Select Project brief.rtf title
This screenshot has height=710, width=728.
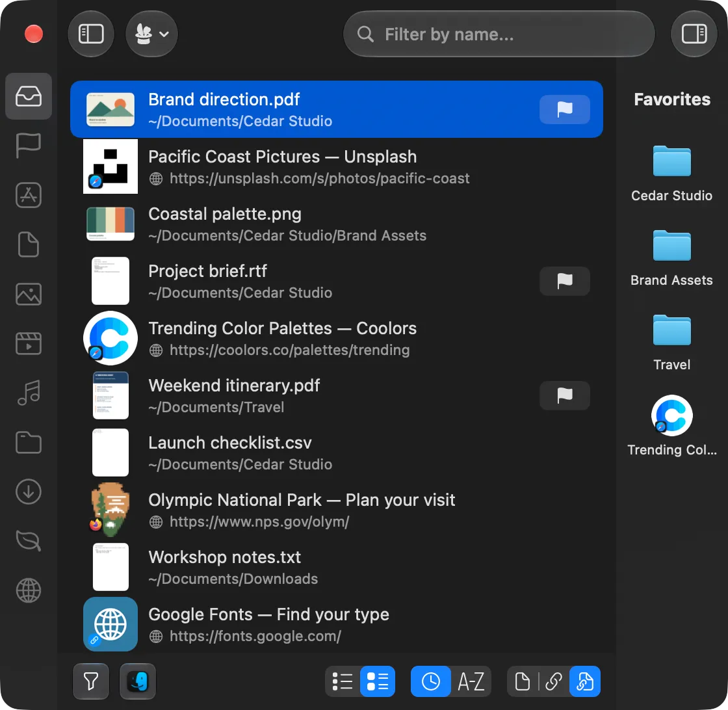tap(207, 271)
